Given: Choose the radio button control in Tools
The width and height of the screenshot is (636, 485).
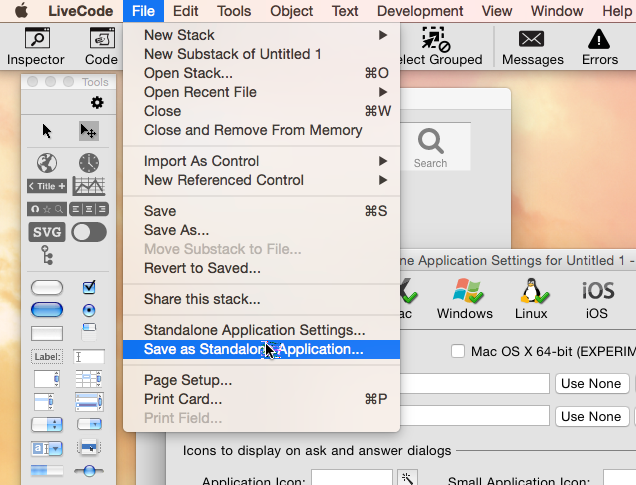Looking at the screenshot, I should coord(89,310).
